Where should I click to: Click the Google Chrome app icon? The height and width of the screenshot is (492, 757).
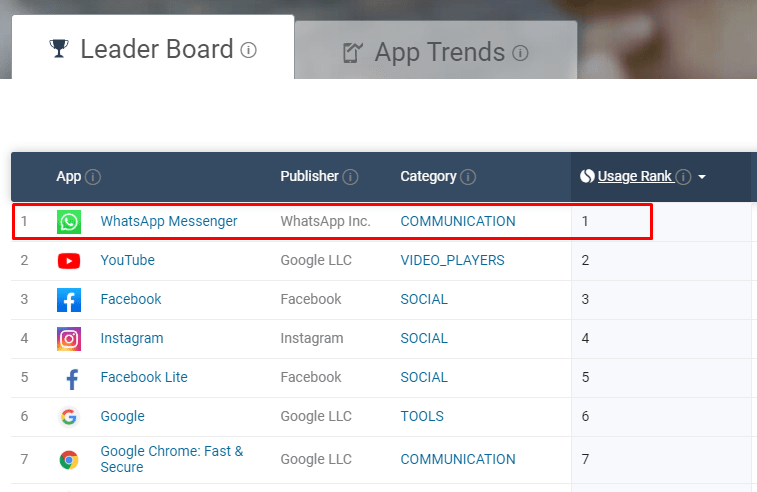coord(69,460)
